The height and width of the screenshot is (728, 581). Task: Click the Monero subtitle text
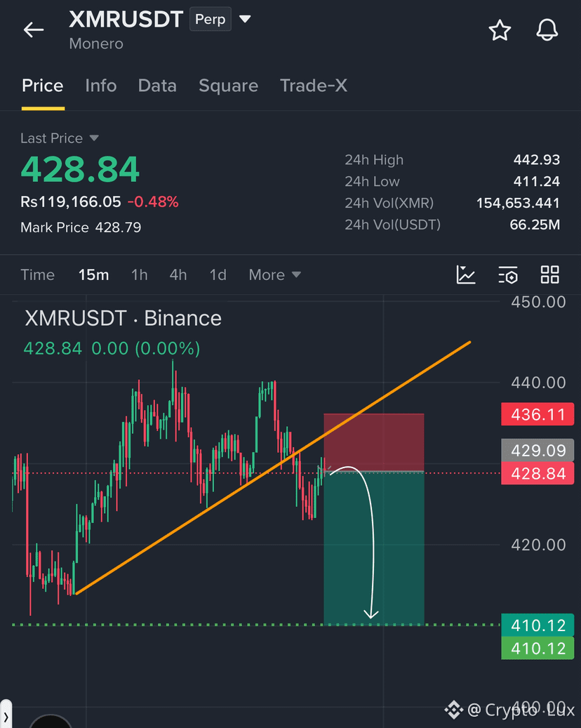[x=96, y=44]
